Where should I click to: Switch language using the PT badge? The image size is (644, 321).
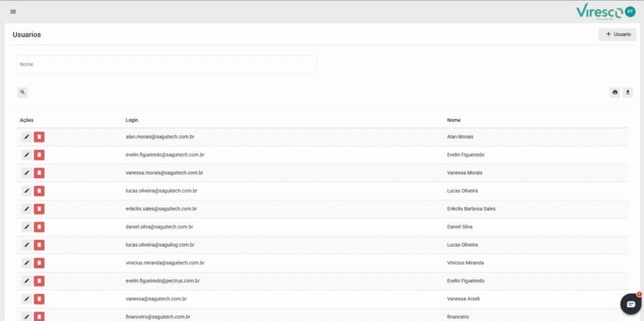630,11
